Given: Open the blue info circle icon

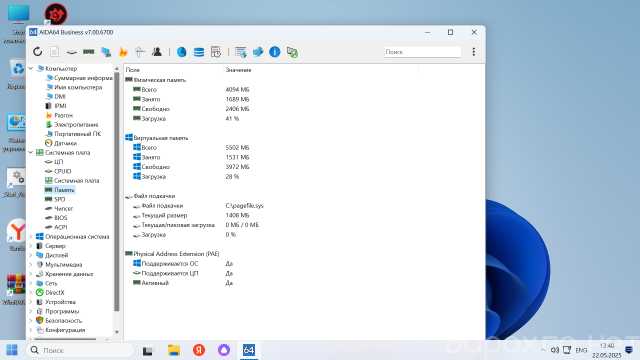Looking at the screenshot, I should pos(275,52).
